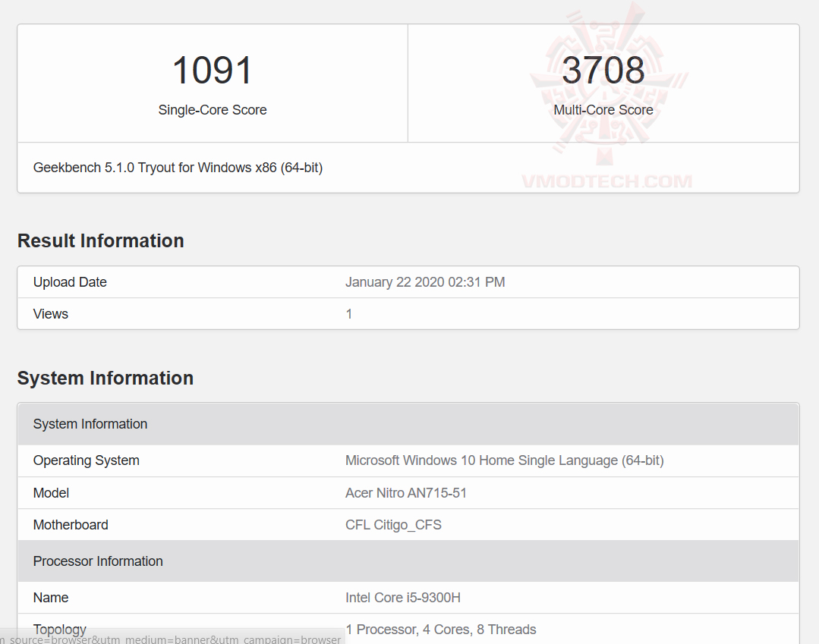The image size is (819, 644).
Task: Select the CFL Citigo_CFS motherboard value
Action: pos(393,524)
